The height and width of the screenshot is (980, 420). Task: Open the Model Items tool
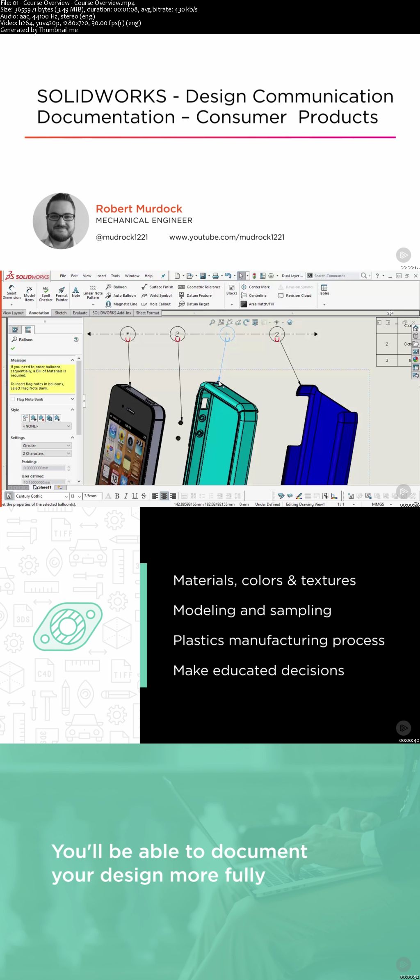(29, 294)
